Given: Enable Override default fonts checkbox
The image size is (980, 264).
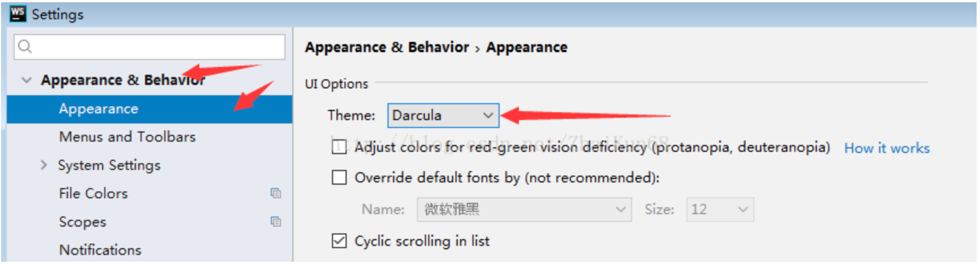Looking at the screenshot, I should click(339, 178).
